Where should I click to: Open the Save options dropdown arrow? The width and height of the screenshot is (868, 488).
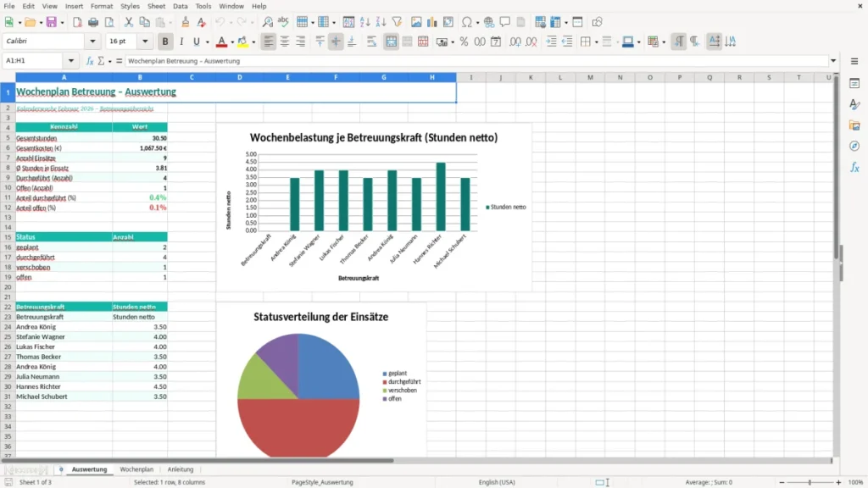(62, 23)
